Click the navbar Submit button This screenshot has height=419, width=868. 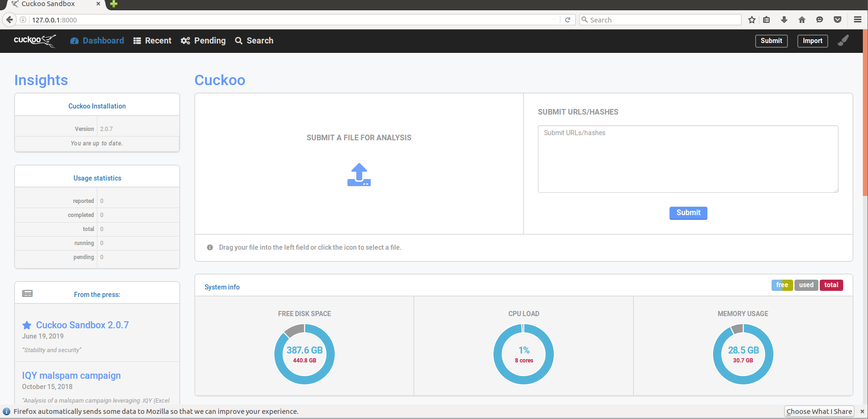click(x=771, y=41)
